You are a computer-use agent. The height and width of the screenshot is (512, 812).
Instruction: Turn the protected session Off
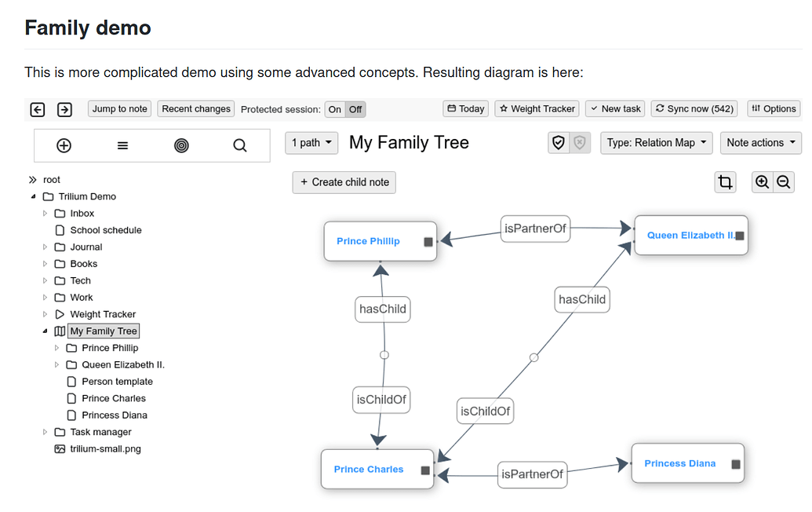[354, 110]
